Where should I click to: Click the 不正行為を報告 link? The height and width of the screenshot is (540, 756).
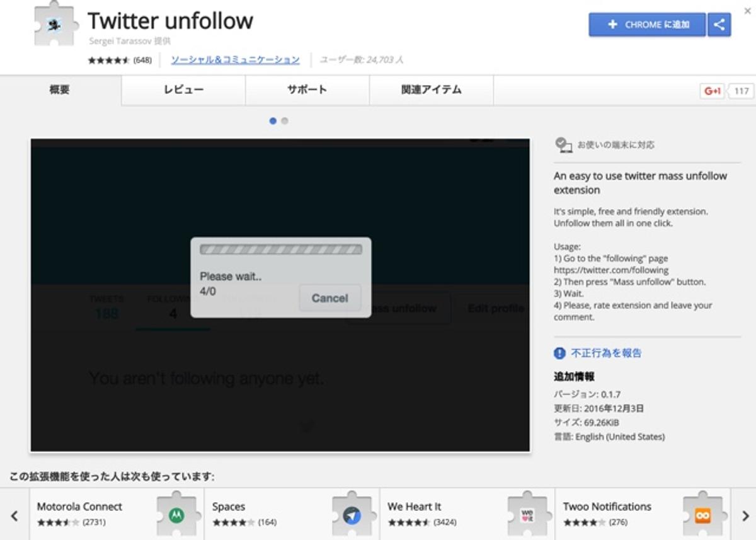[606, 353]
